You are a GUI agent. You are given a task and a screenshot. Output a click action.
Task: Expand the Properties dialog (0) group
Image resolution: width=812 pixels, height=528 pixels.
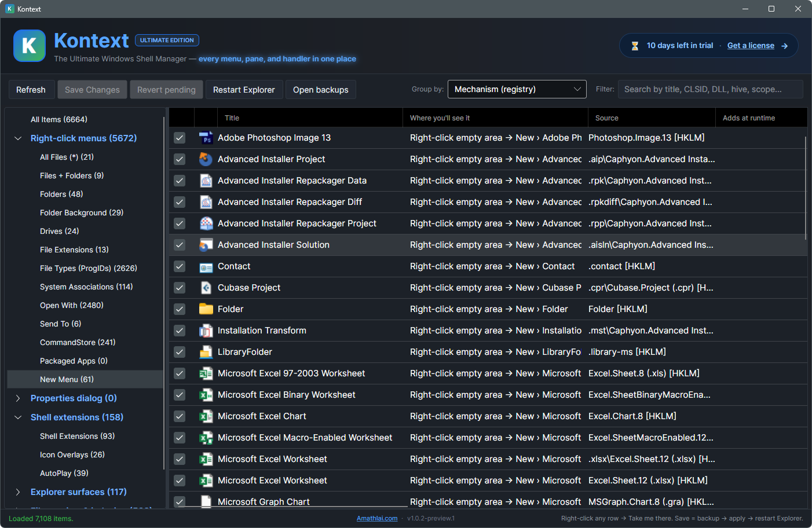(x=18, y=398)
